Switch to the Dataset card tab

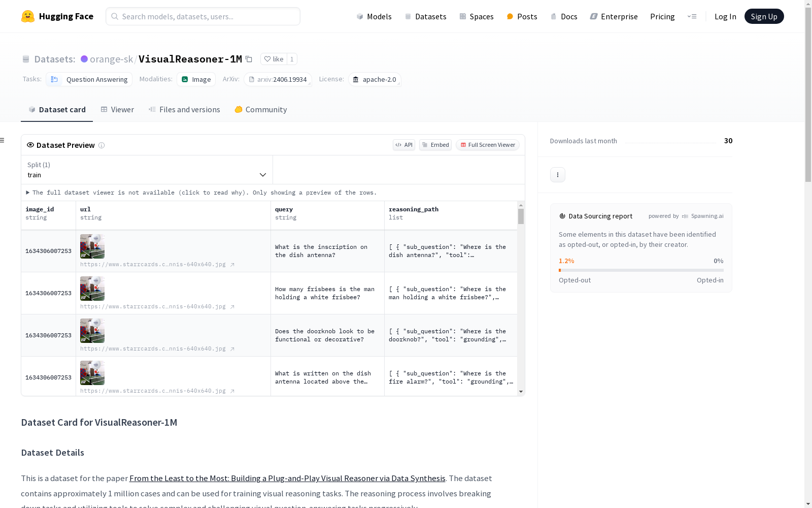click(57, 110)
